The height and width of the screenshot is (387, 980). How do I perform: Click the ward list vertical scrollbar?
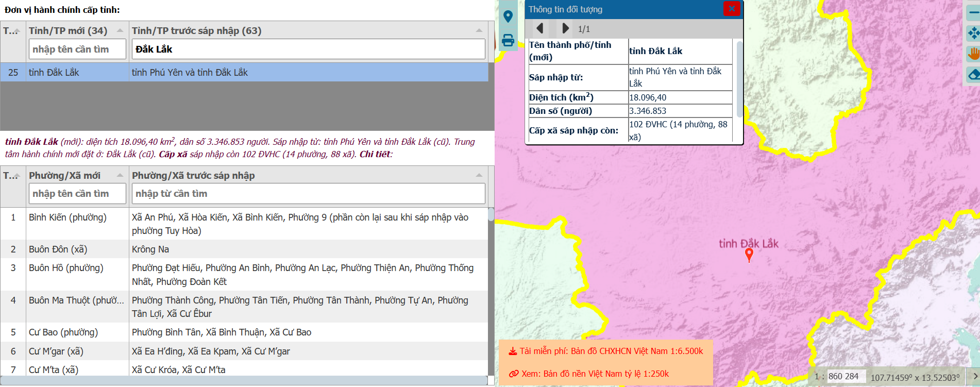pyautogui.click(x=491, y=289)
